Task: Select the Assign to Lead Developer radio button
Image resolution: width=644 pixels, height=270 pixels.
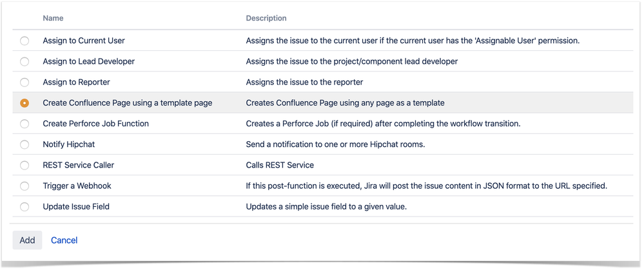Action: (24, 62)
